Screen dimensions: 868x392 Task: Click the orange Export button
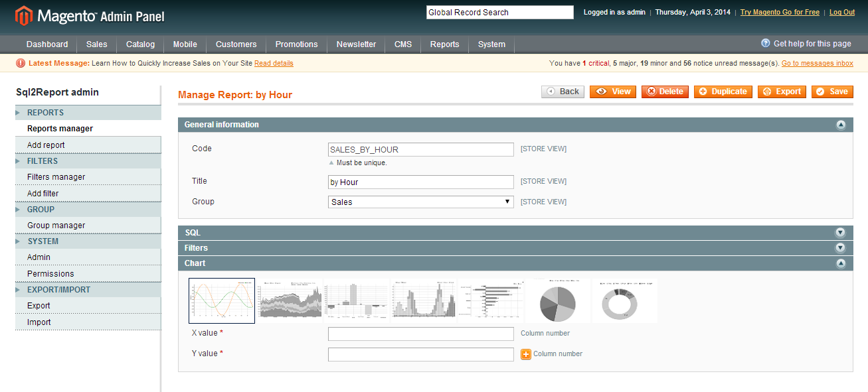(x=782, y=92)
